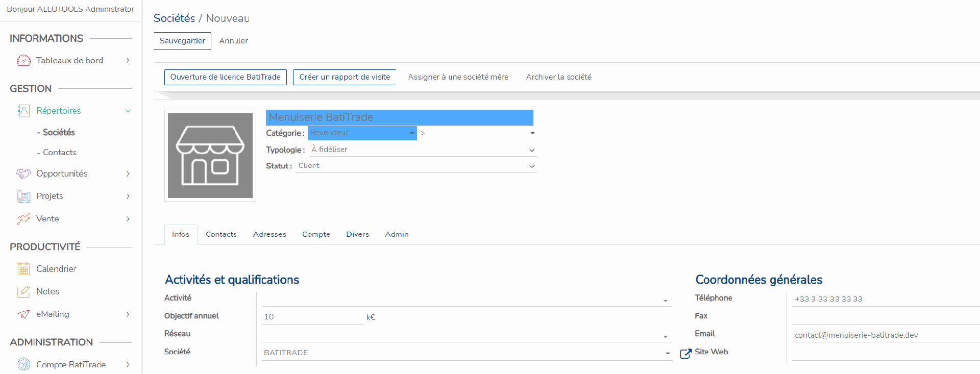This screenshot has width=980, height=374.
Task: Click the Site Web input field
Action: pos(886,353)
